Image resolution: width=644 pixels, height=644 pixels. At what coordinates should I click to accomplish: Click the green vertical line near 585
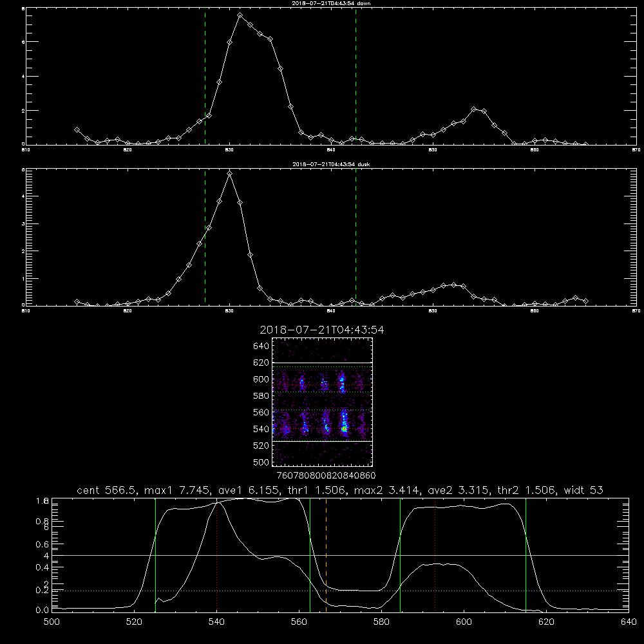click(x=400, y=555)
